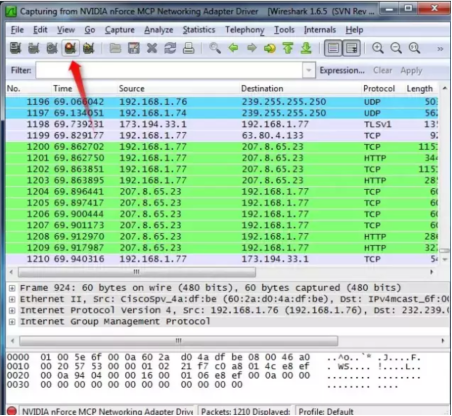The image size is (452, 416).
Task: Click the packet details horizontal scrollbar
Action: (x=179, y=341)
